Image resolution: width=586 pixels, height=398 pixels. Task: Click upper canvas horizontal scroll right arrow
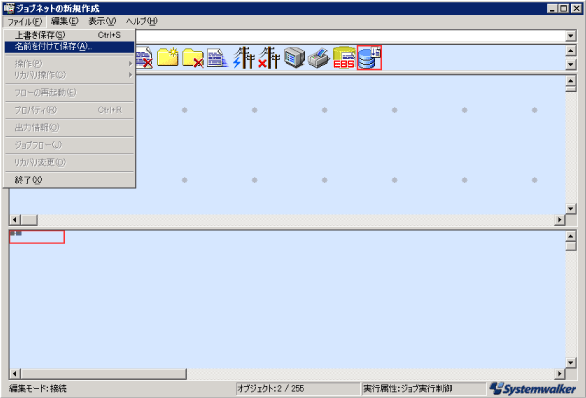point(559,220)
